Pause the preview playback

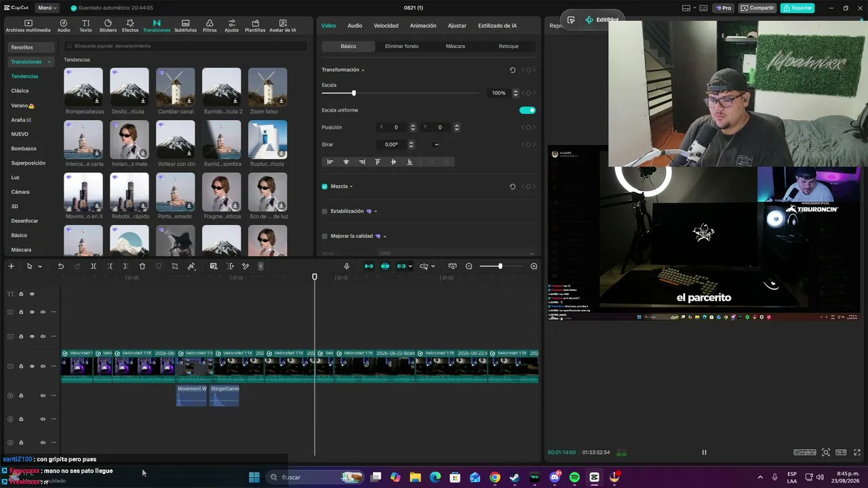pyautogui.click(x=704, y=452)
